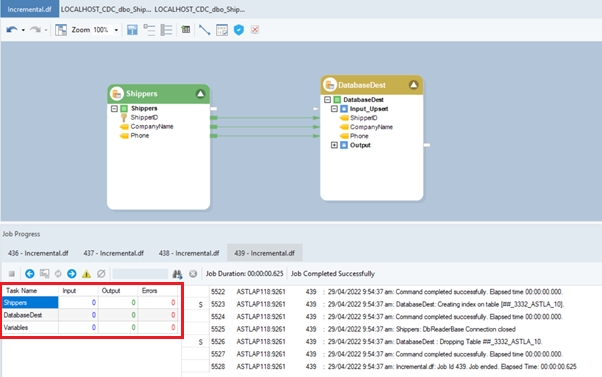This screenshot has width=602, height=377.
Task: Expand the Output node in DatabaseDest
Action: (x=334, y=145)
